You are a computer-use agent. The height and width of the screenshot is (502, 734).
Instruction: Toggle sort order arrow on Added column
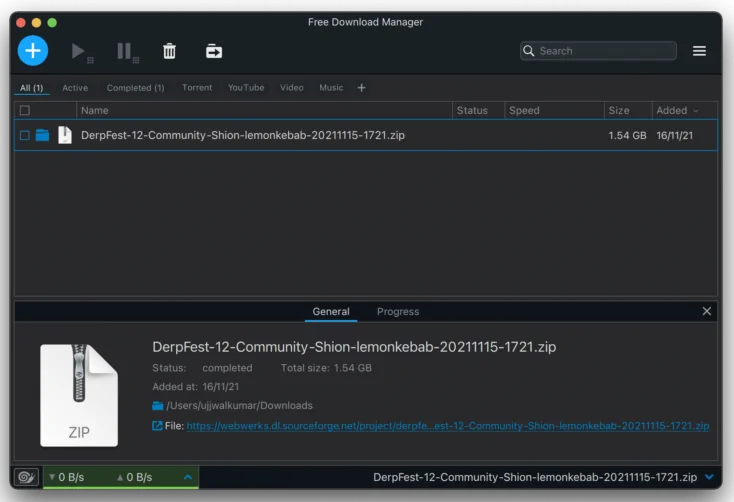coord(696,111)
